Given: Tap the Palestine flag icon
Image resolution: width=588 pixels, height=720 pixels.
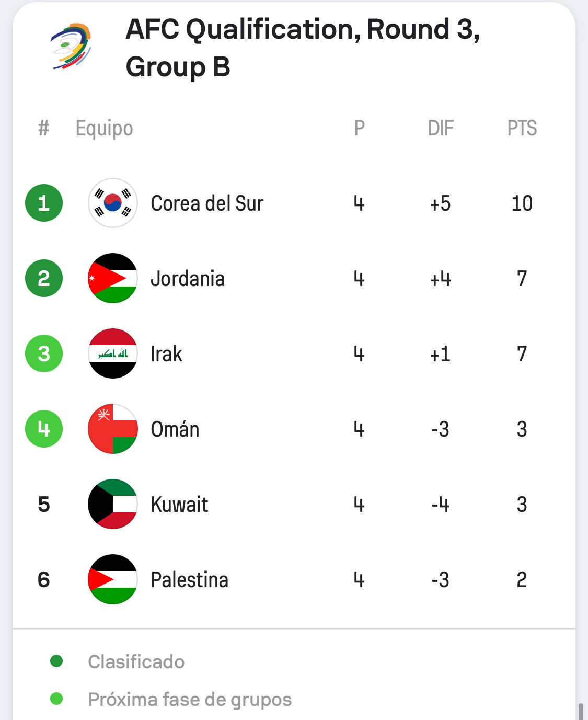Looking at the screenshot, I should click(x=113, y=579).
